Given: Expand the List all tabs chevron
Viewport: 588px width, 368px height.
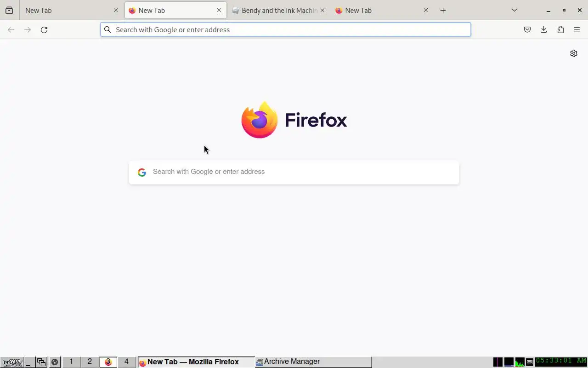Looking at the screenshot, I should 514,10.
